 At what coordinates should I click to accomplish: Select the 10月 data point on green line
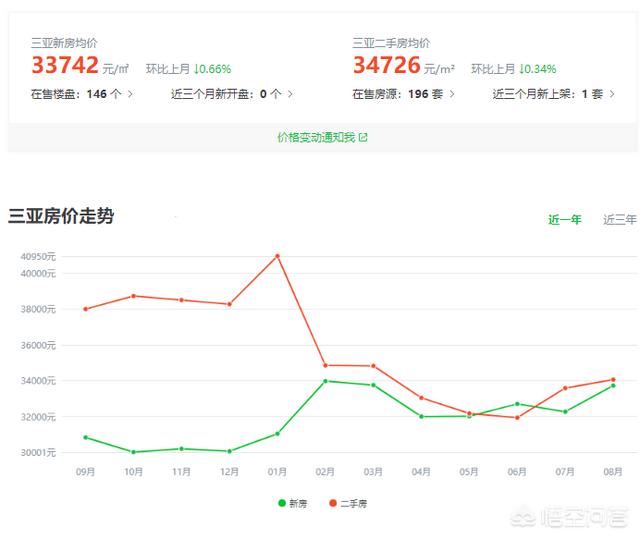(x=133, y=452)
